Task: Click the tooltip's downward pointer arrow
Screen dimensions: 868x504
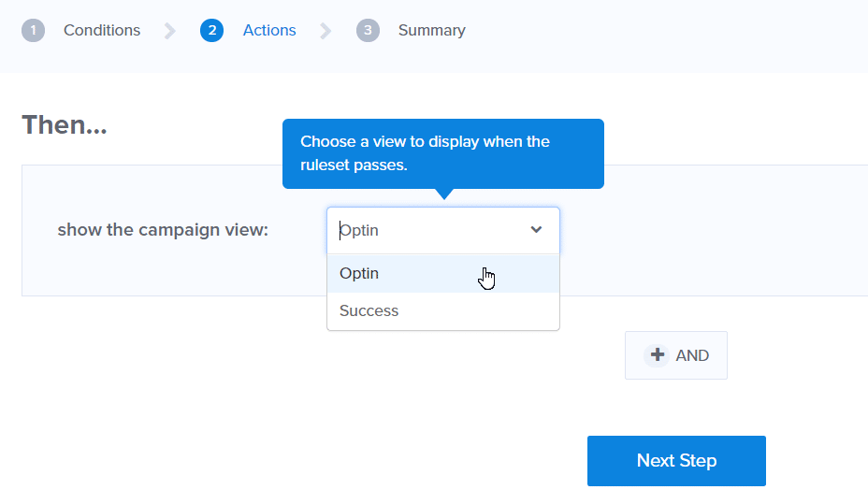Action: pos(444,194)
